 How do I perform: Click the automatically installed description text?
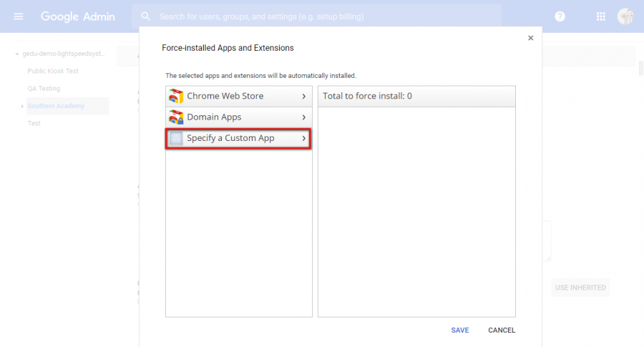tap(260, 76)
